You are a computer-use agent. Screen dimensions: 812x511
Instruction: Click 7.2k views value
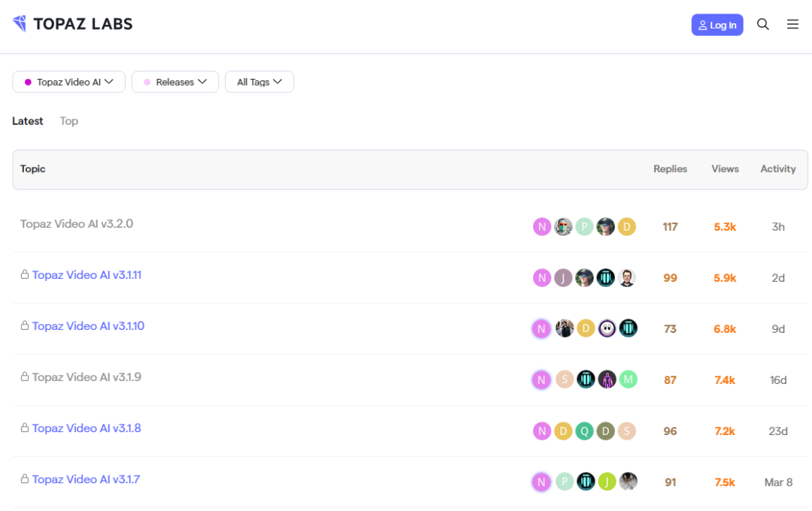(725, 431)
